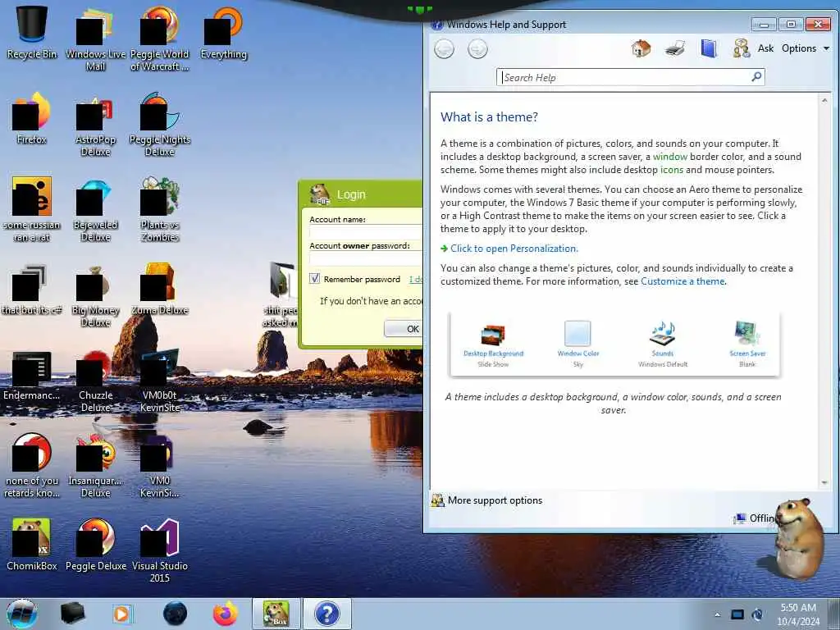840x630 pixels.
Task: Click the tray volume icon
Action: 757,614
